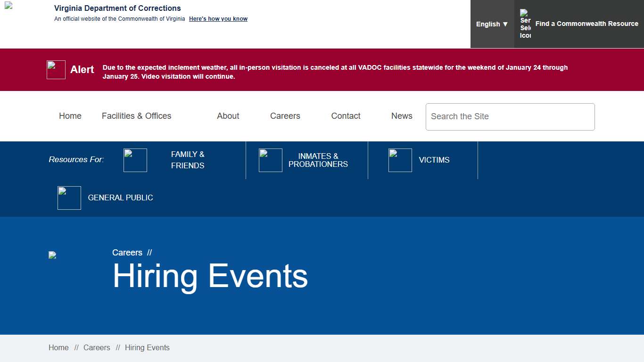Click the Search the Site input field
Screen dimensions: 644x362
[510, 116]
